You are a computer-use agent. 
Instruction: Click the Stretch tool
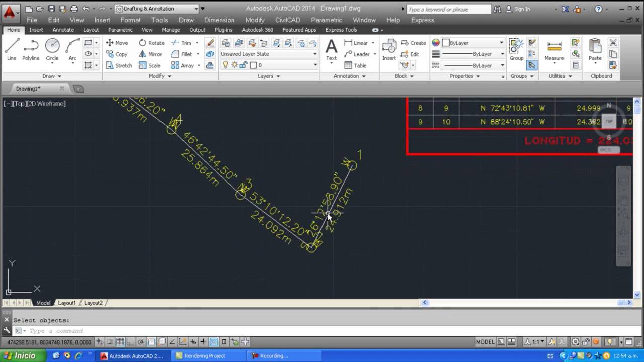119,65
